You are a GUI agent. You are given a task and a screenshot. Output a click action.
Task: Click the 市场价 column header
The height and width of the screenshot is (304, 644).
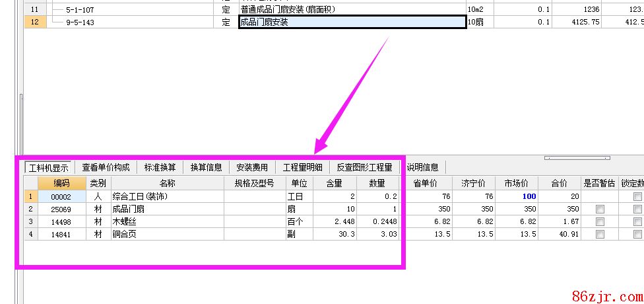[517, 183]
